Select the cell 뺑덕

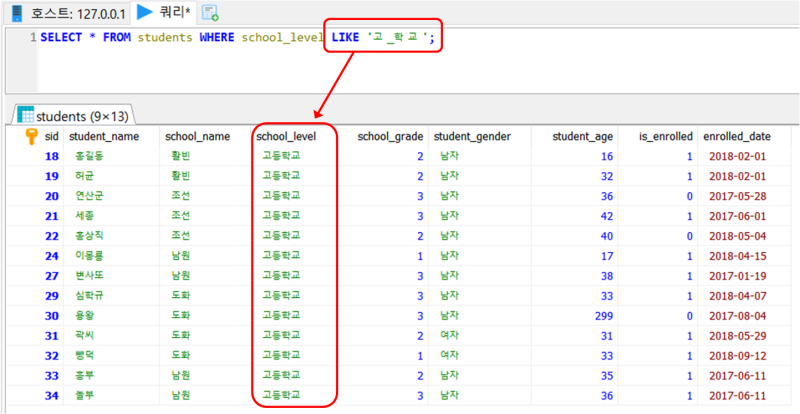click(84, 356)
